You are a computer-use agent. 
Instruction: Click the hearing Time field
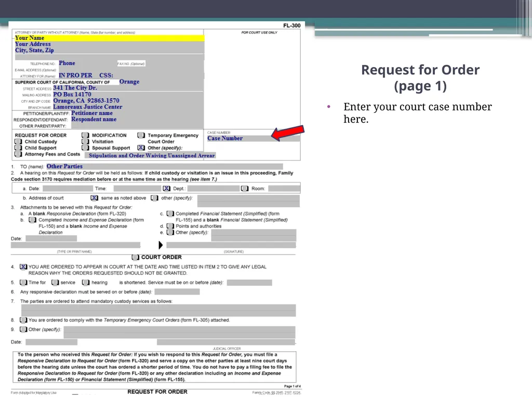pos(137,188)
